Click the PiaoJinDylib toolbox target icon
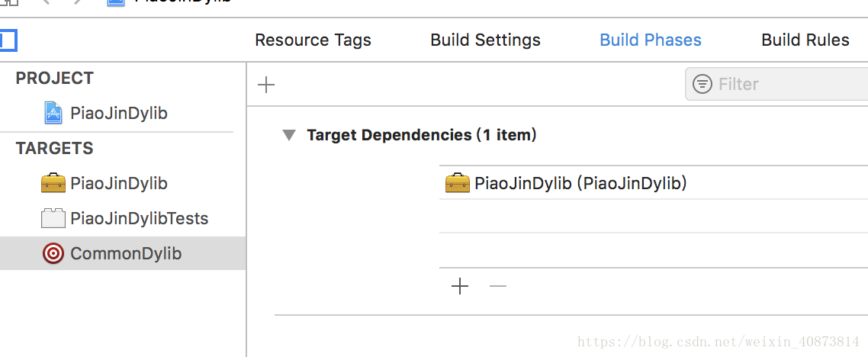Screen dimensions: 868x357 click(x=53, y=183)
